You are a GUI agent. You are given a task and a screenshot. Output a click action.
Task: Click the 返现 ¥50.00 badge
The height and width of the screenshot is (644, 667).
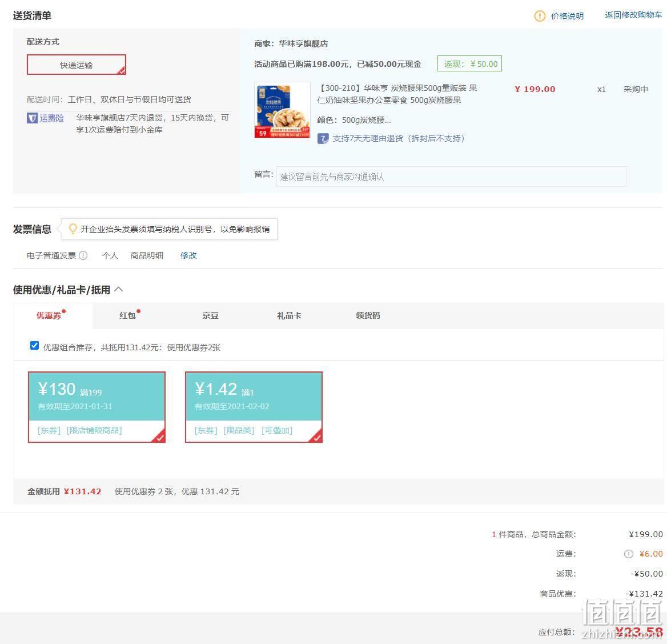pyautogui.click(x=469, y=64)
